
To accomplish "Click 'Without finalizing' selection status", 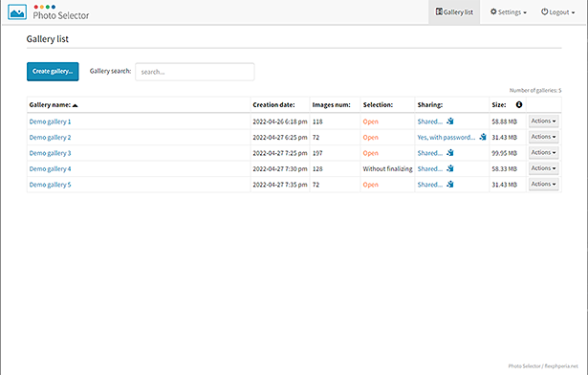I will point(387,169).
